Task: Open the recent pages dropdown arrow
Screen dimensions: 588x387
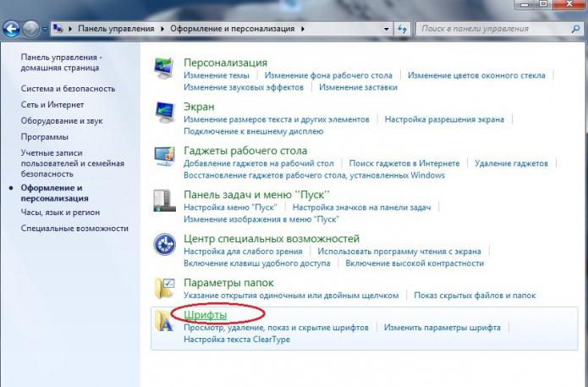Action: click(x=45, y=29)
